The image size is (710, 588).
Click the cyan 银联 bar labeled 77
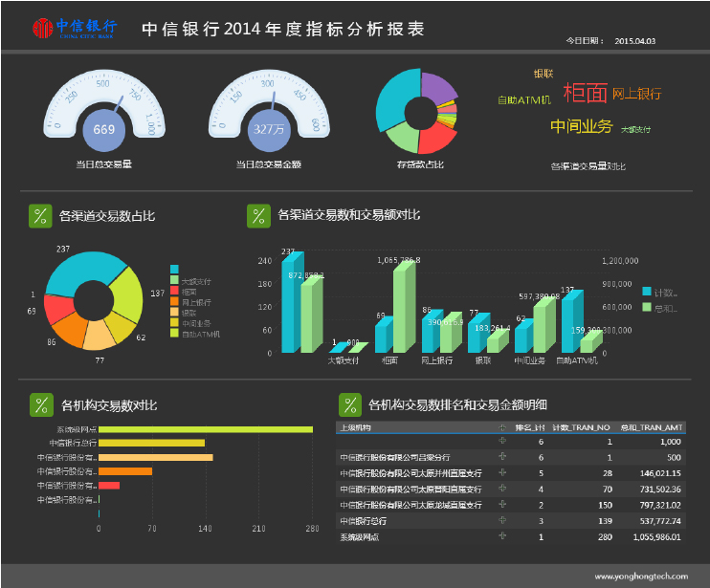point(478,335)
